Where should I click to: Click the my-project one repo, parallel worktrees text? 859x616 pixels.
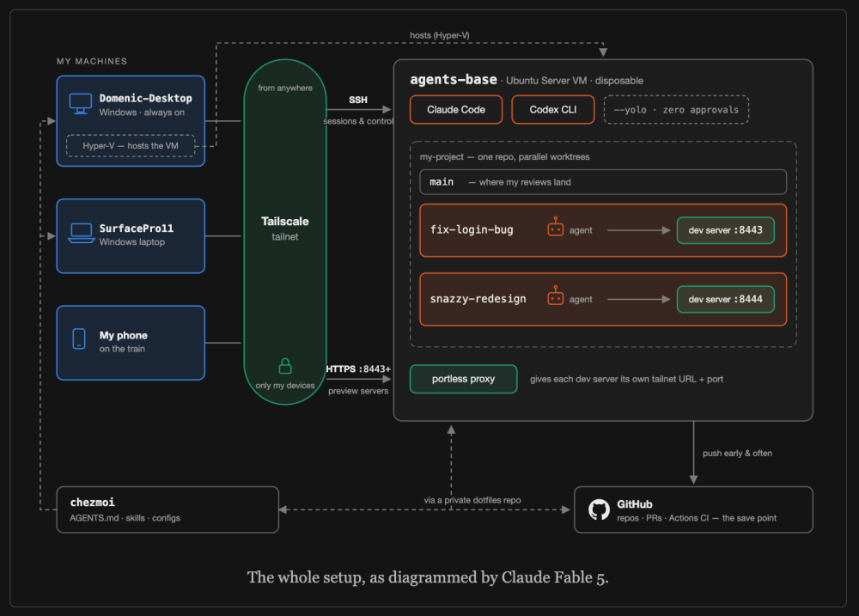coord(504,156)
